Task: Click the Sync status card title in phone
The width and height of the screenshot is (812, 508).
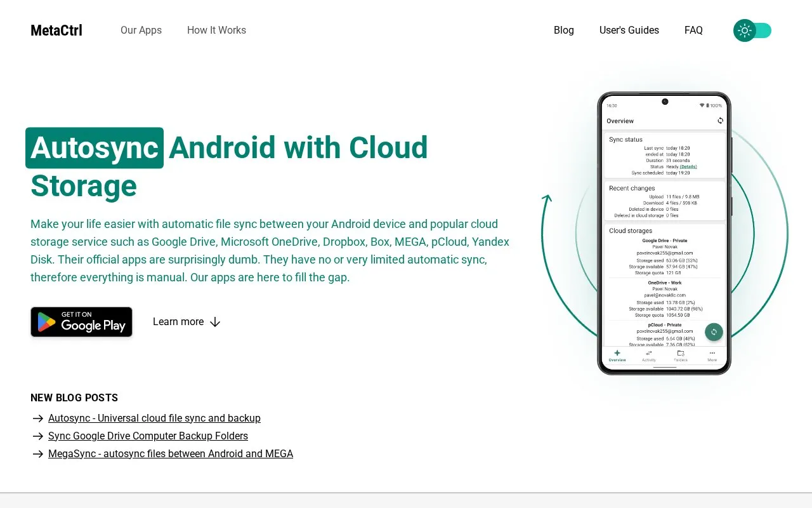Action: 625,139
